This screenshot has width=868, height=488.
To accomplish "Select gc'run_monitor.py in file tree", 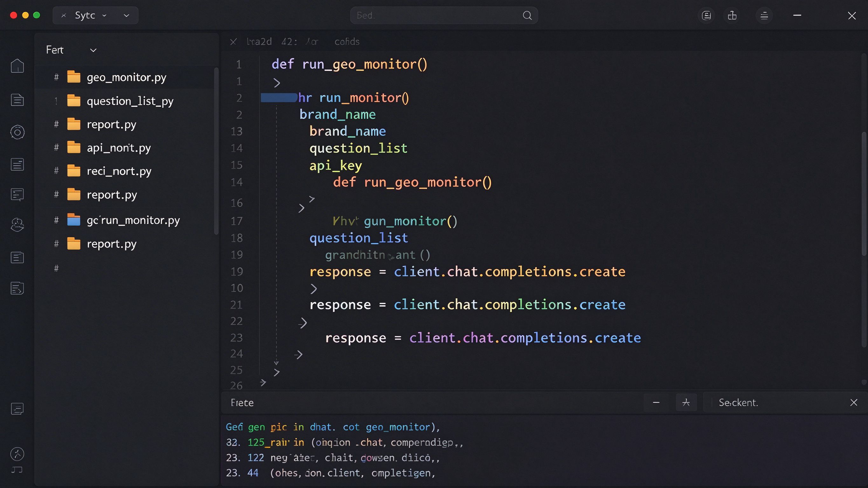I will coord(125,220).
